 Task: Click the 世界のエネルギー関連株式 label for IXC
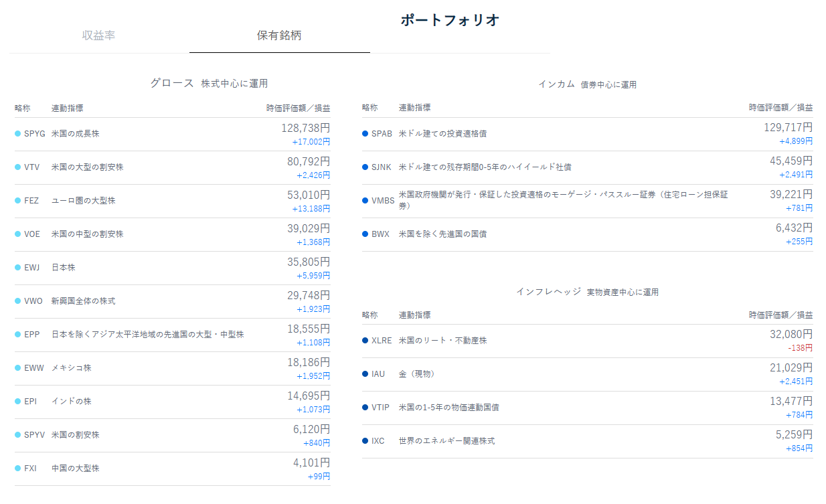coord(446,440)
